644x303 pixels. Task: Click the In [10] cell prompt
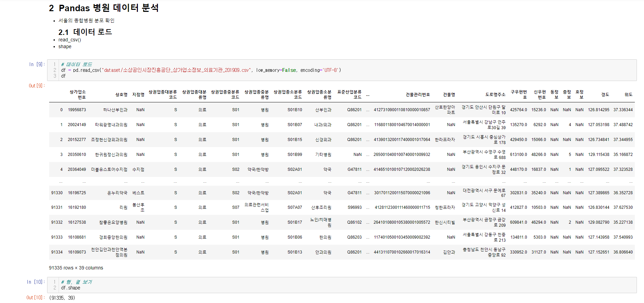point(36,282)
